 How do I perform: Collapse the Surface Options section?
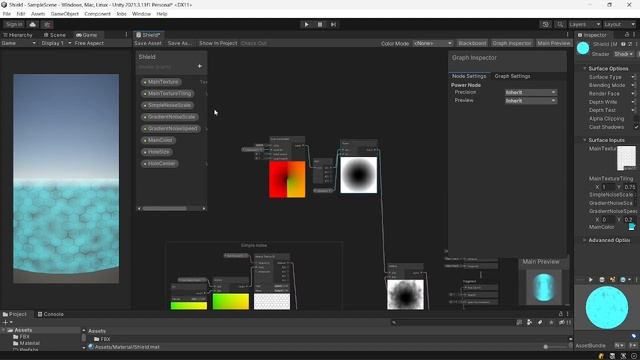pos(584,69)
